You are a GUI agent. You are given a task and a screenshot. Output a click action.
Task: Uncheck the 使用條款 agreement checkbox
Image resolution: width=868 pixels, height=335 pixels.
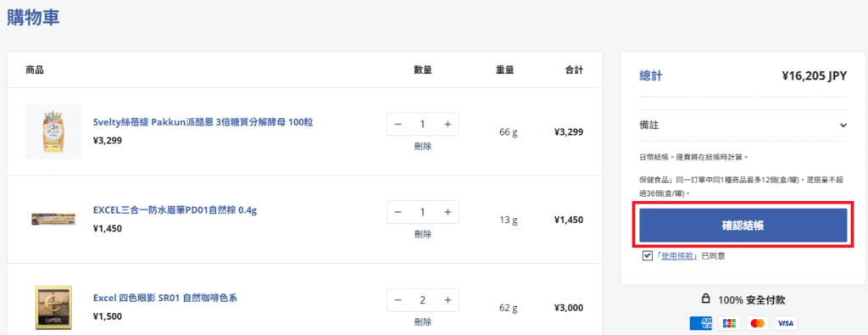647,256
